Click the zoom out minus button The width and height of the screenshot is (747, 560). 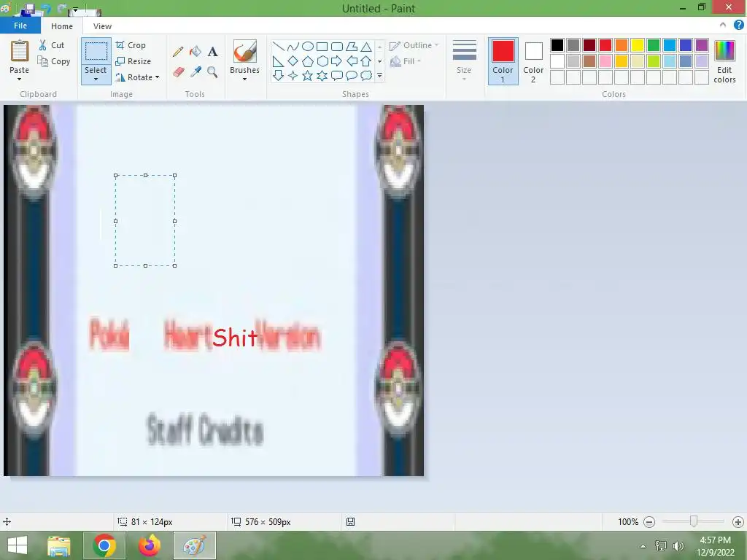(649, 522)
